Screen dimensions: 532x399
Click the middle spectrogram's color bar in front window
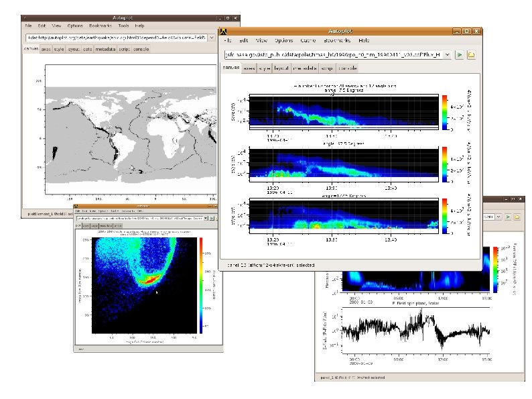(x=445, y=165)
